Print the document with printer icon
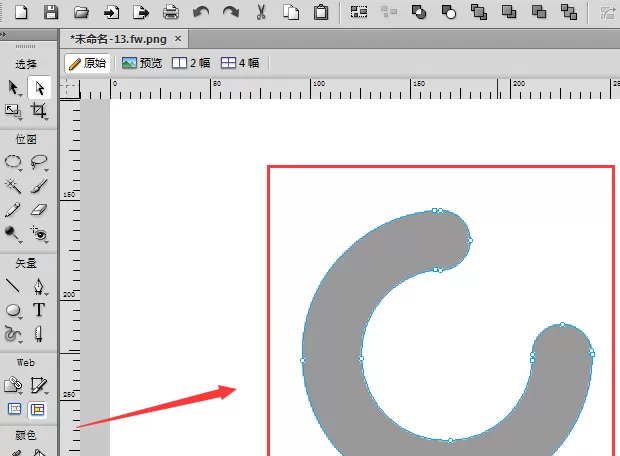 (x=171, y=12)
